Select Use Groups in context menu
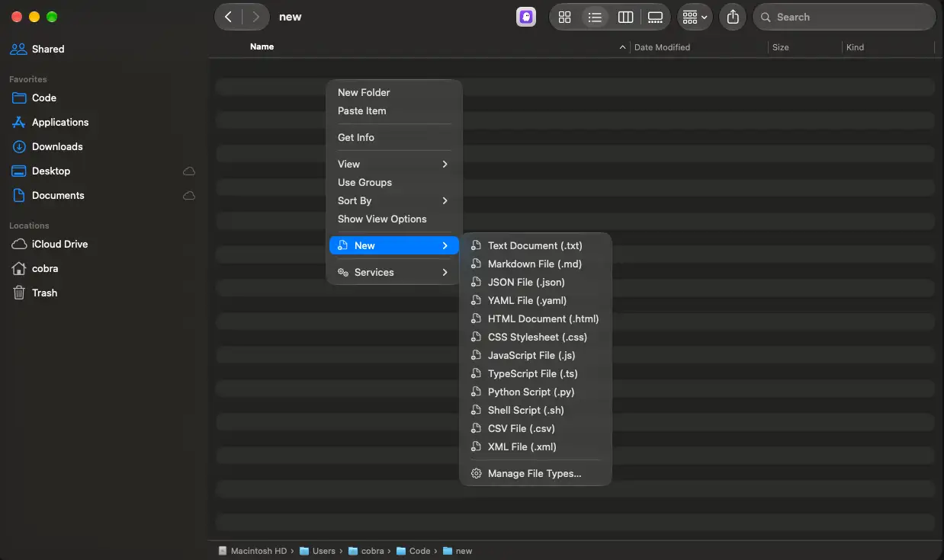This screenshot has height=560, width=944. click(394, 182)
